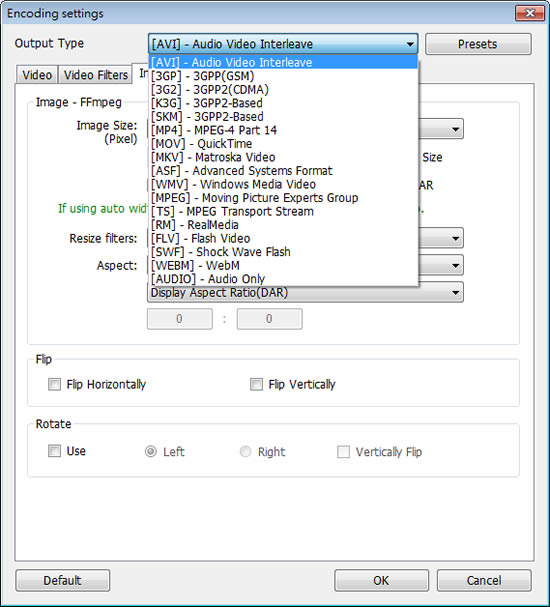Viewport: 550px width, 607px height.
Task: Expand the Image Size dropdown arrow
Action: coord(456,129)
